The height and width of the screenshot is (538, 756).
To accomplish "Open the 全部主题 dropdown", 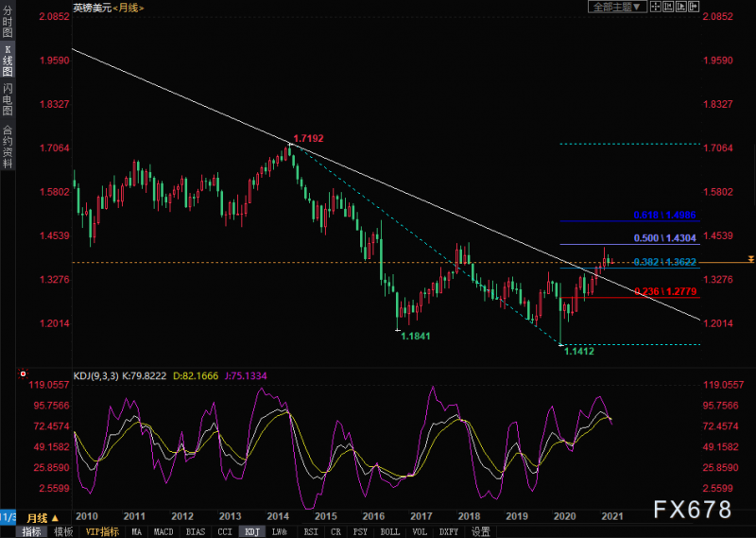I will tap(617, 7).
